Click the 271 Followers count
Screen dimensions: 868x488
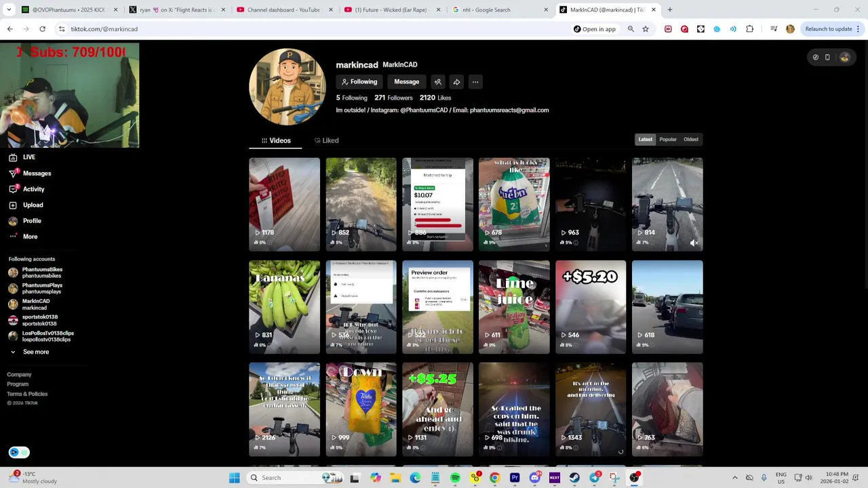pos(393,98)
